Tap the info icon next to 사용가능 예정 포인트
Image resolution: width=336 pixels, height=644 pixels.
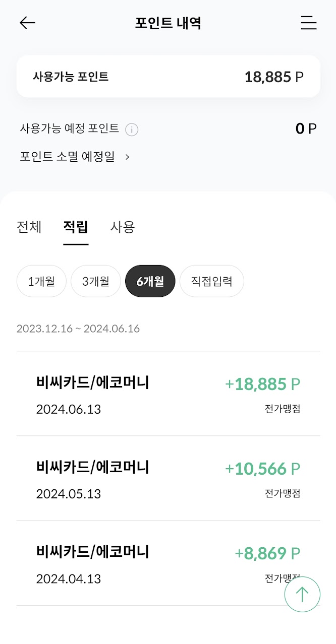tap(132, 130)
